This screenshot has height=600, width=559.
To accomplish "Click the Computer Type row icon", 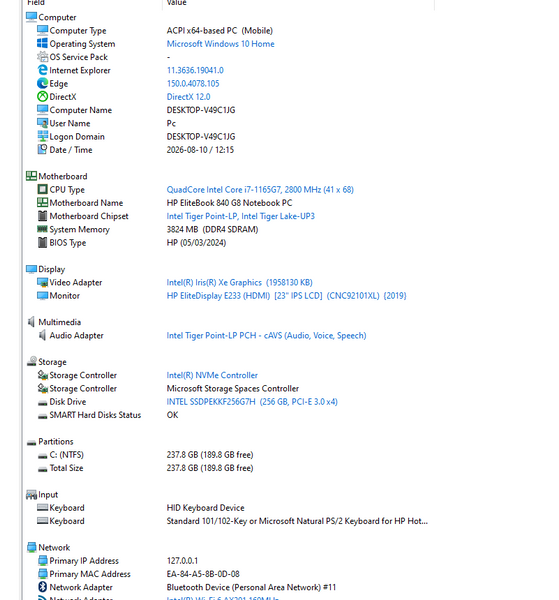I will point(42,30).
